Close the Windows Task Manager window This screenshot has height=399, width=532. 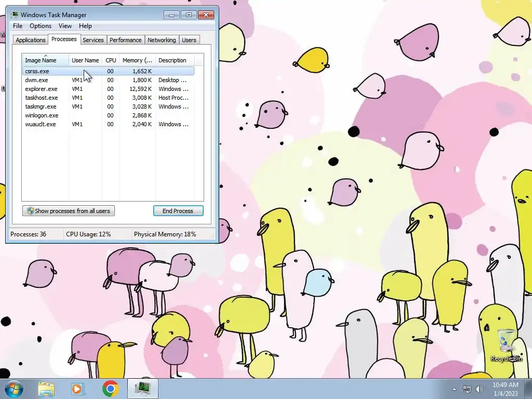tap(206, 15)
